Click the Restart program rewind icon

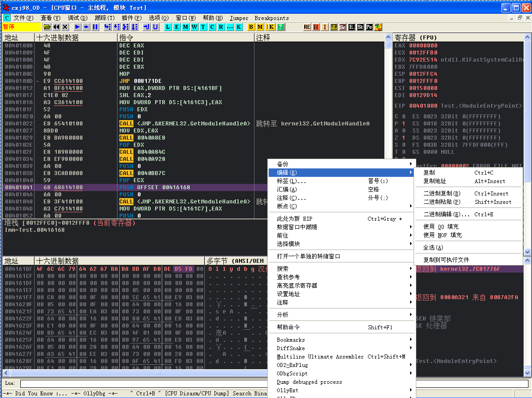tap(56, 27)
